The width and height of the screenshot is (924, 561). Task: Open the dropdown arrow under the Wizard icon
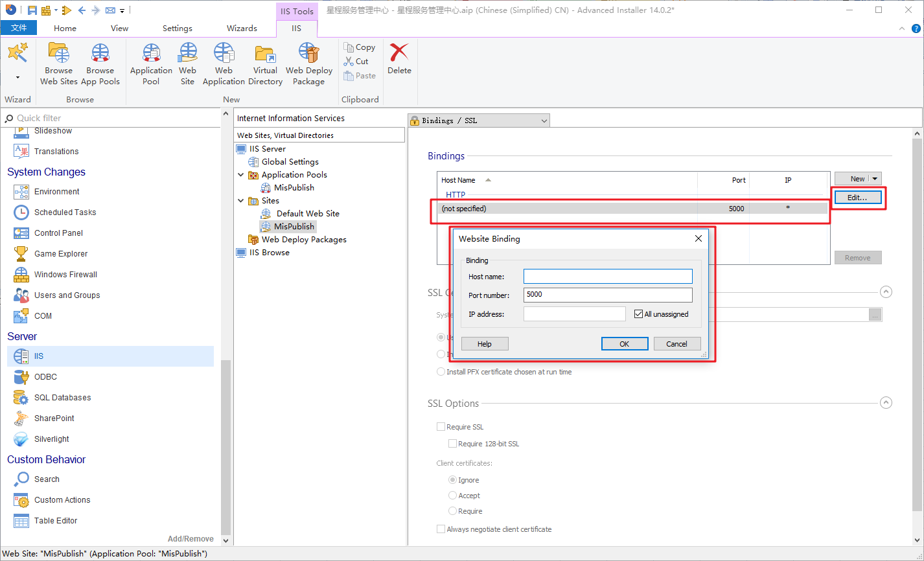[x=17, y=77]
